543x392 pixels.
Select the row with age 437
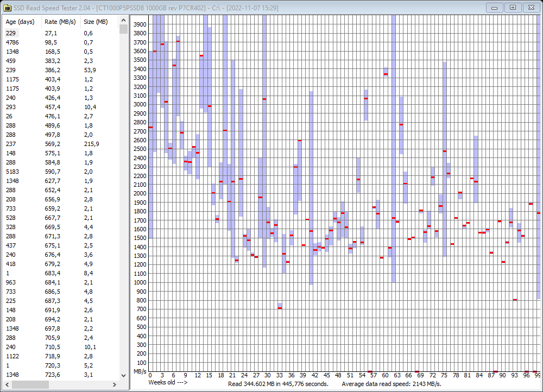(61, 245)
